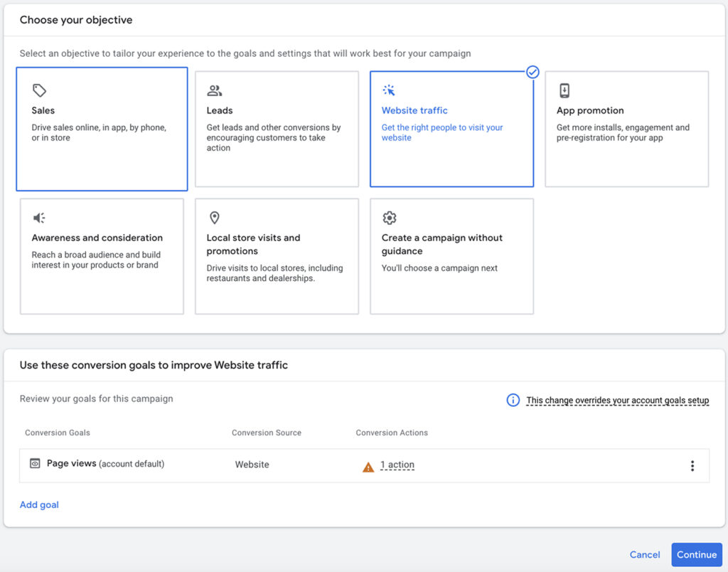This screenshot has height=572, width=728.
Task: Click the gear icon for campaign without guidance
Action: (x=389, y=218)
